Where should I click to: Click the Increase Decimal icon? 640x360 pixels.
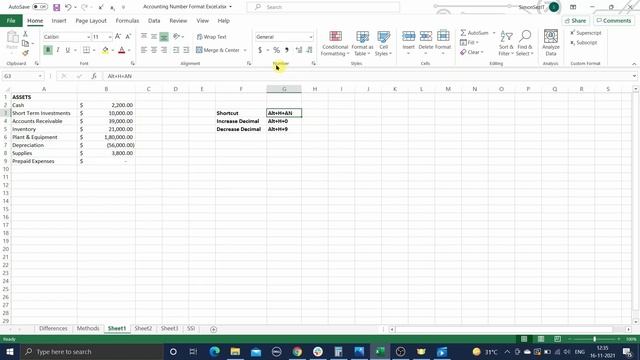[x=299, y=50]
